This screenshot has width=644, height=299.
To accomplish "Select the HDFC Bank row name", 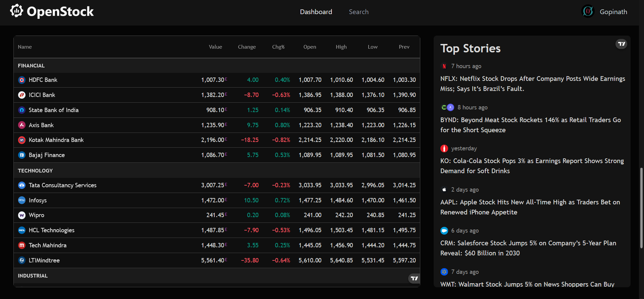I will (43, 80).
